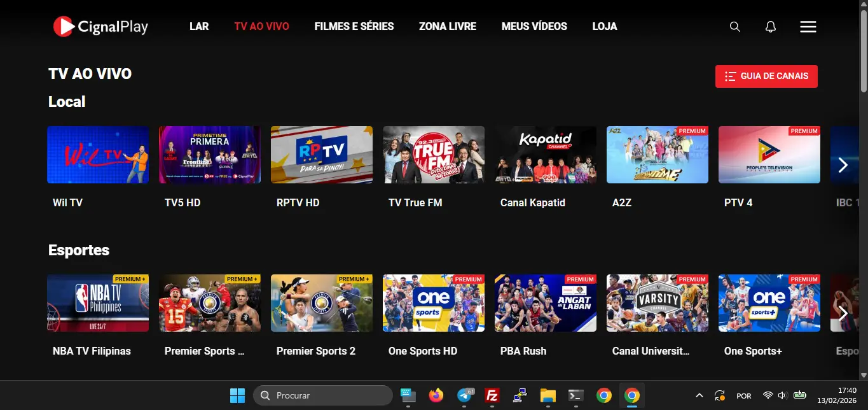The image size is (868, 410).
Task: Open the Wil TV channel thumbnail
Action: tap(98, 155)
